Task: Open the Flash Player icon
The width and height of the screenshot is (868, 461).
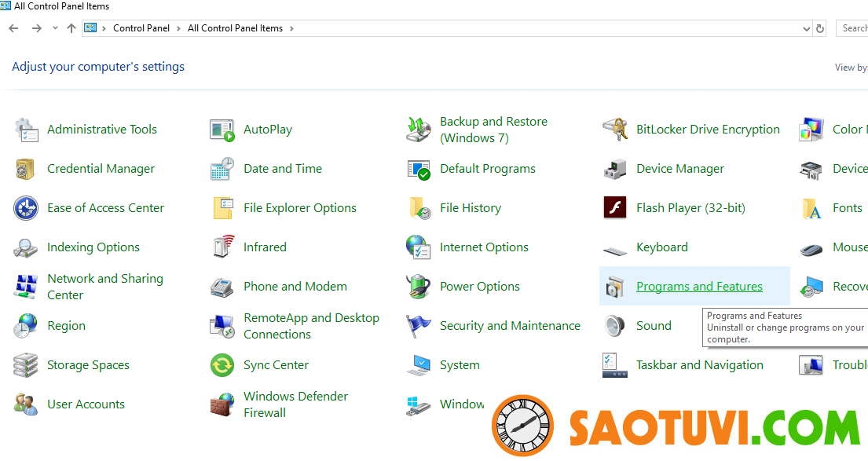Action: (615, 208)
